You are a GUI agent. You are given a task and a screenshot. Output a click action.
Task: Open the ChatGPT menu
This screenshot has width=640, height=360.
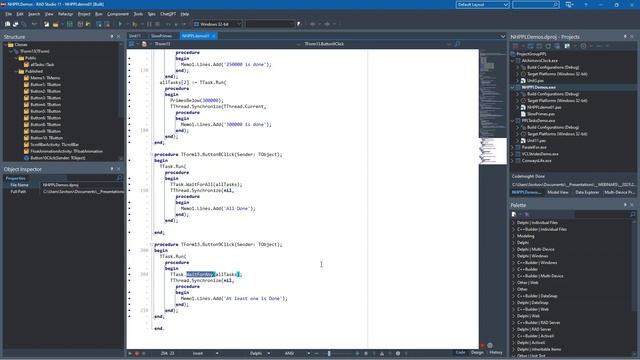(x=168, y=14)
